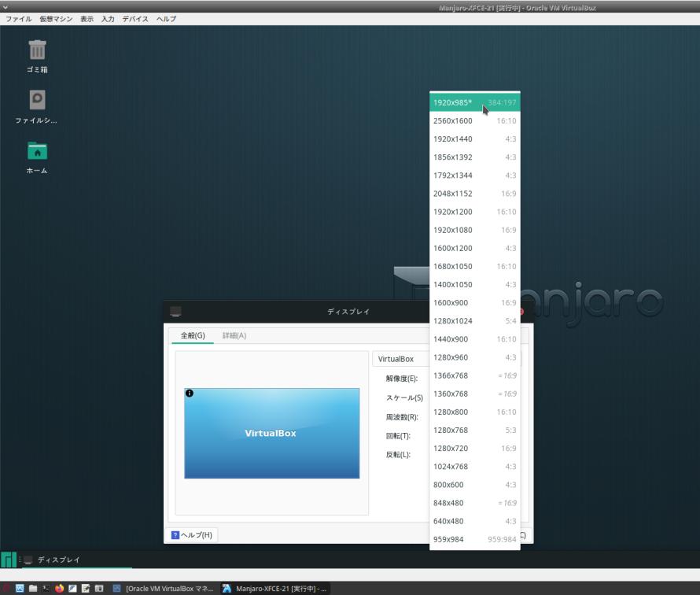This screenshot has height=595, width=700.
Task: Open the ファイル menu of the VirtualBox window
Action: (18, 19)
